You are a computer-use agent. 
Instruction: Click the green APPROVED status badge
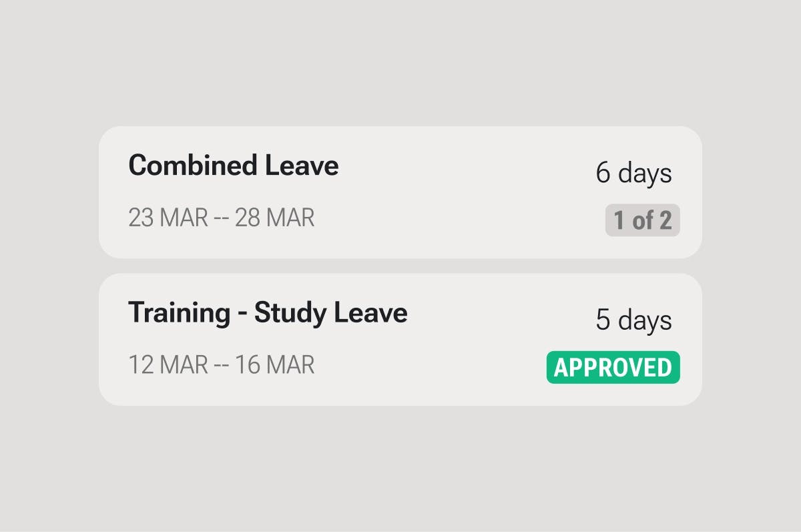click(613, 368)
